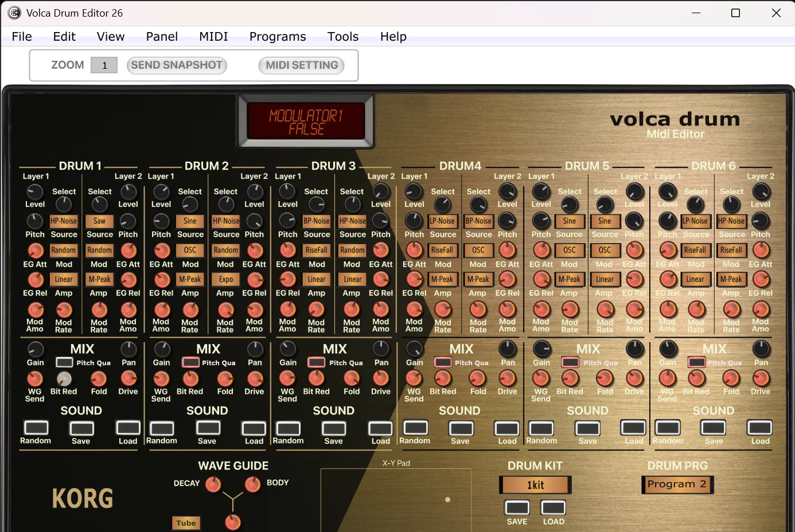Open the Programs menu

tap(278, 37)
